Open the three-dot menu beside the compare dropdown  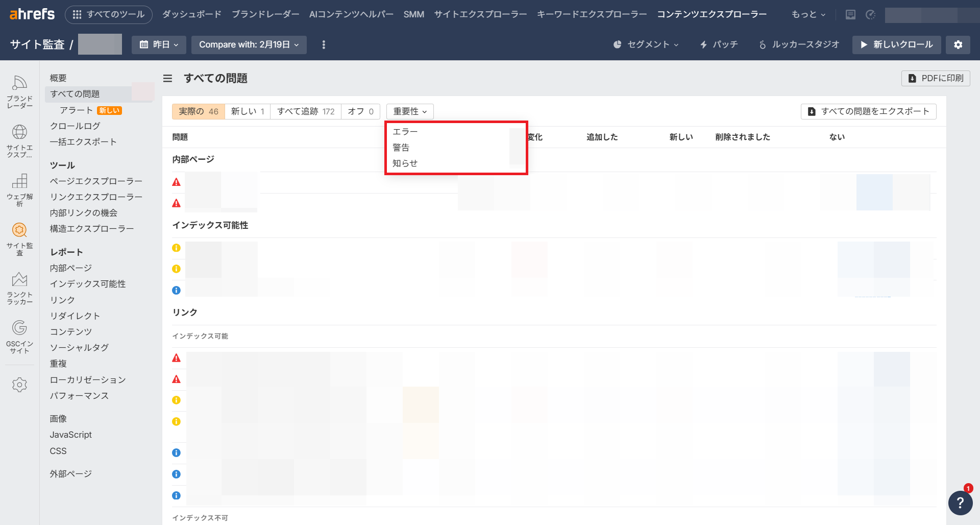click(323, 44)
